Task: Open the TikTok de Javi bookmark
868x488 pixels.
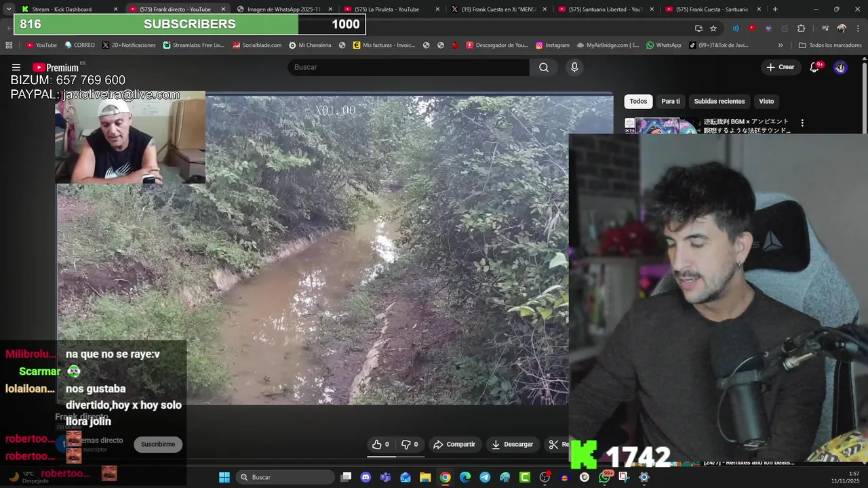Action: point(719,45)
